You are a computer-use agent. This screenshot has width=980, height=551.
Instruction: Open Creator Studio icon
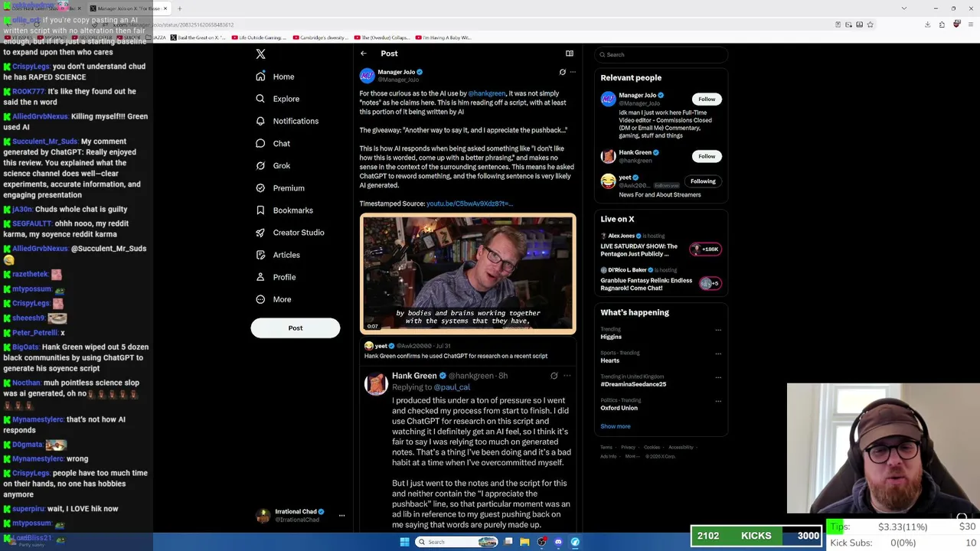pos(260,233)
